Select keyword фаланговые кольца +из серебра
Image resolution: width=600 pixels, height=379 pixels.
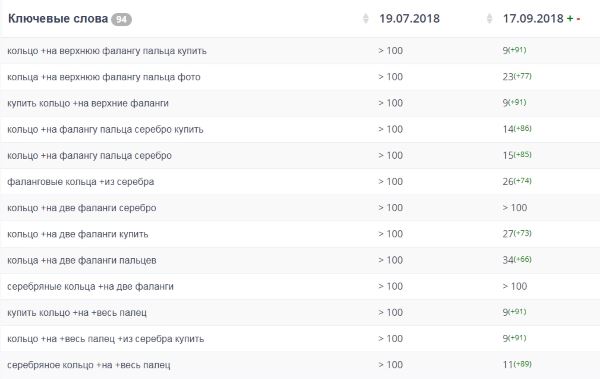[x=80, y=182]
